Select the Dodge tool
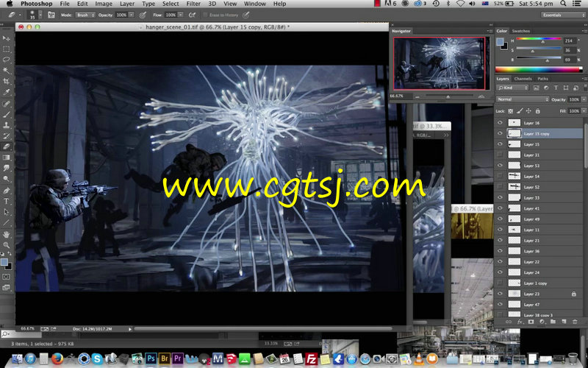Screen dimensions: 588x368 point(7,179)
